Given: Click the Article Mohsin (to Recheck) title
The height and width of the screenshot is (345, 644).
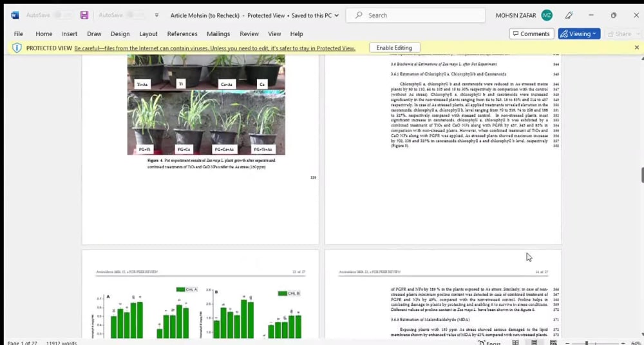Looking at the screenshot, I should 205,15.
